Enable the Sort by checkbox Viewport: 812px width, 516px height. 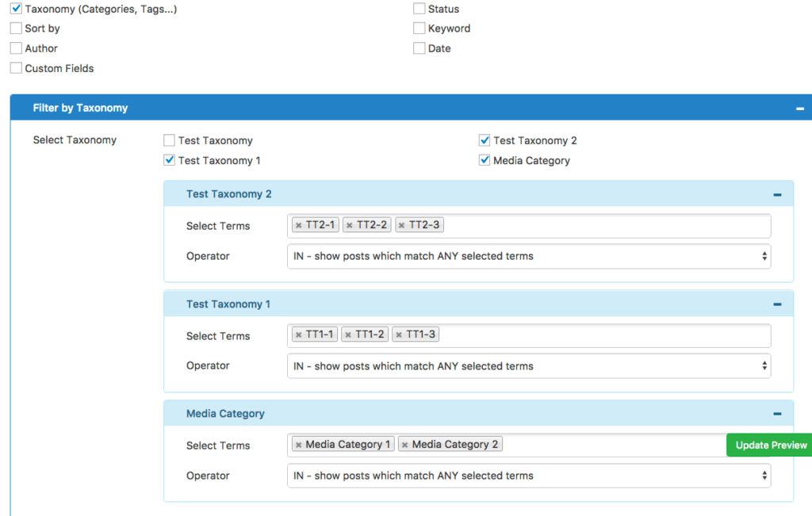pos(16,28)
